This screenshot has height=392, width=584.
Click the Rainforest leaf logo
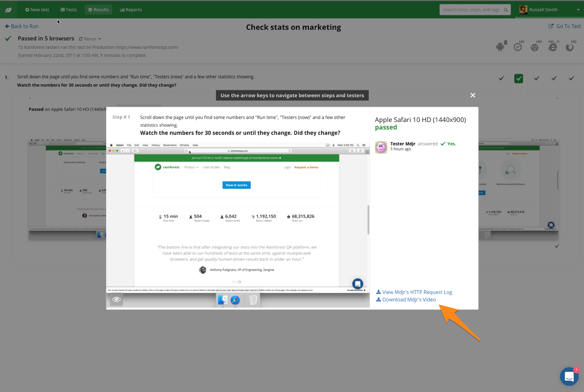pyautogui.click(x=8, y=10)
